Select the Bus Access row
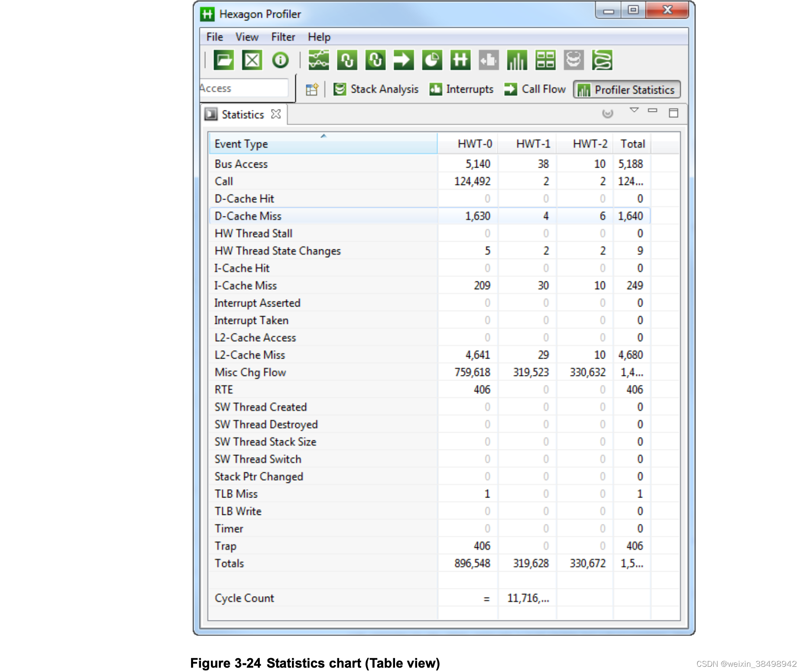The width and height of the screenshot is (803, 672). pos(430,164)
